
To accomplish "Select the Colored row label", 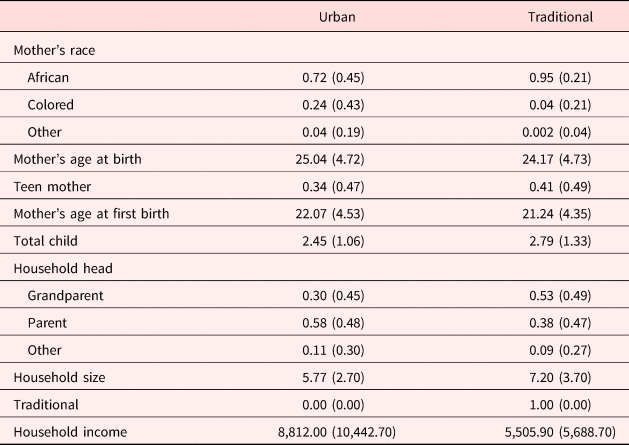I will point(50,103).
